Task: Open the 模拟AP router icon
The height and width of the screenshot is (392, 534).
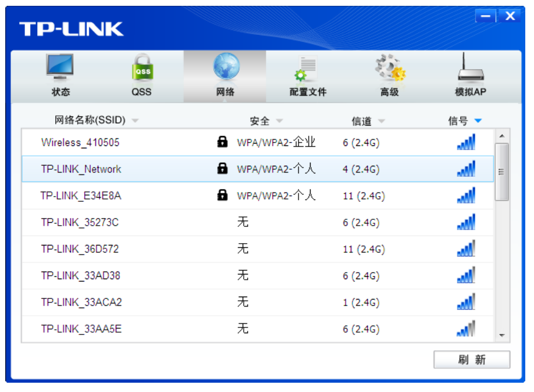Action: pos(470,67)
